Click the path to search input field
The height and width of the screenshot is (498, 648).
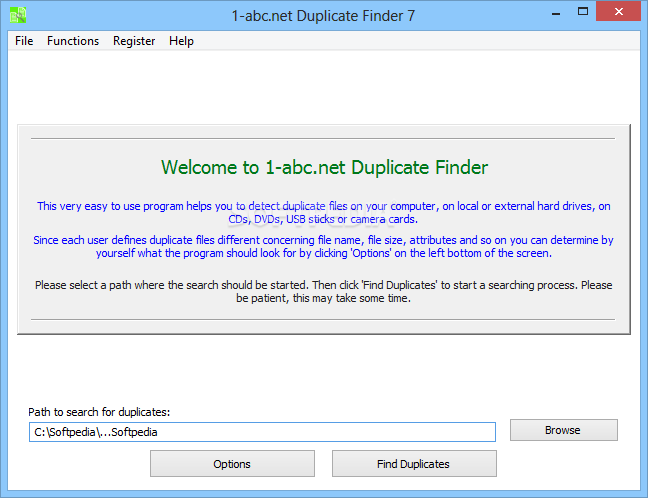pos(262,432)
